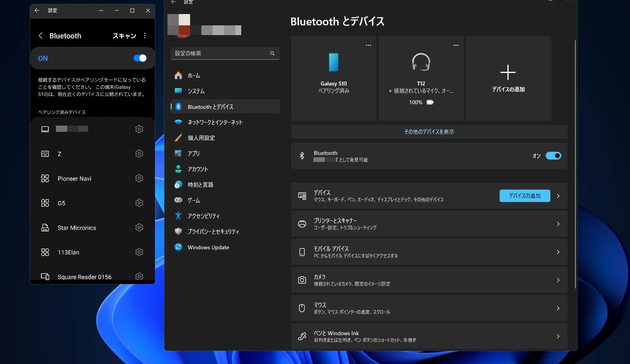Screen dimensions: 630x364
Task: Click the plus icon for デバイスの追加 tile
Action: coord(508,73)
